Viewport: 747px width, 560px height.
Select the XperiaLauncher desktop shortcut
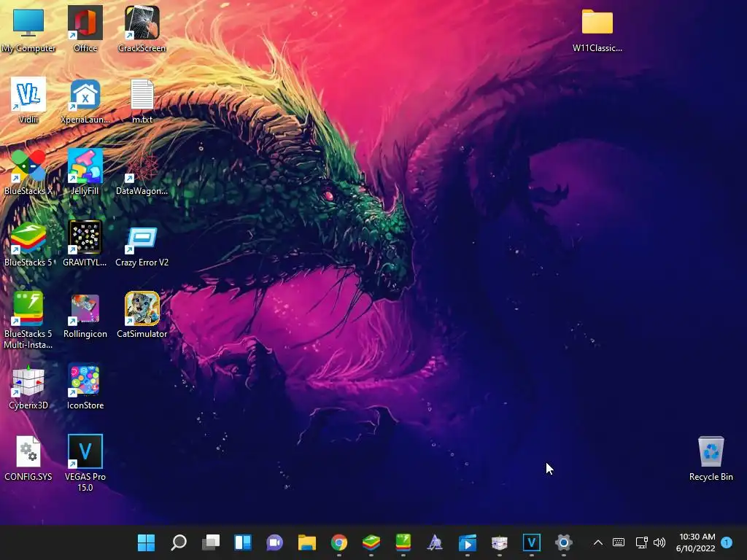pyautogui.click(x=85, y=101)
